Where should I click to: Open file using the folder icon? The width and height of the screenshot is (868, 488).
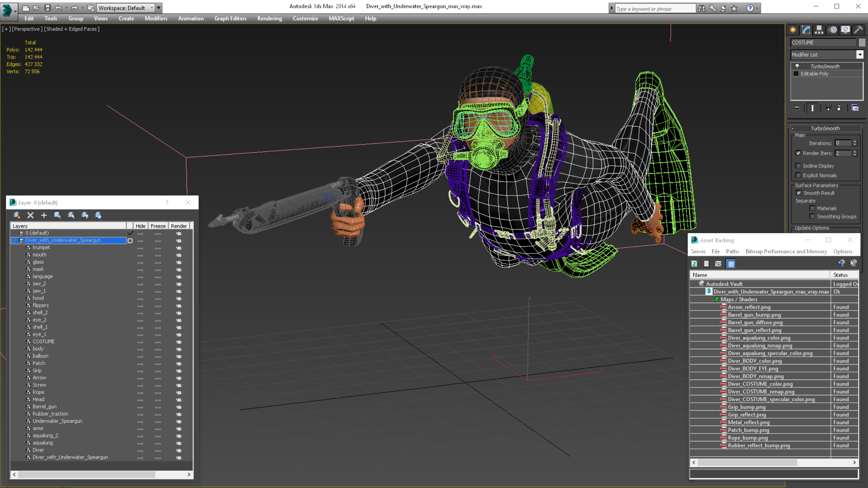[x=36, y=8]
